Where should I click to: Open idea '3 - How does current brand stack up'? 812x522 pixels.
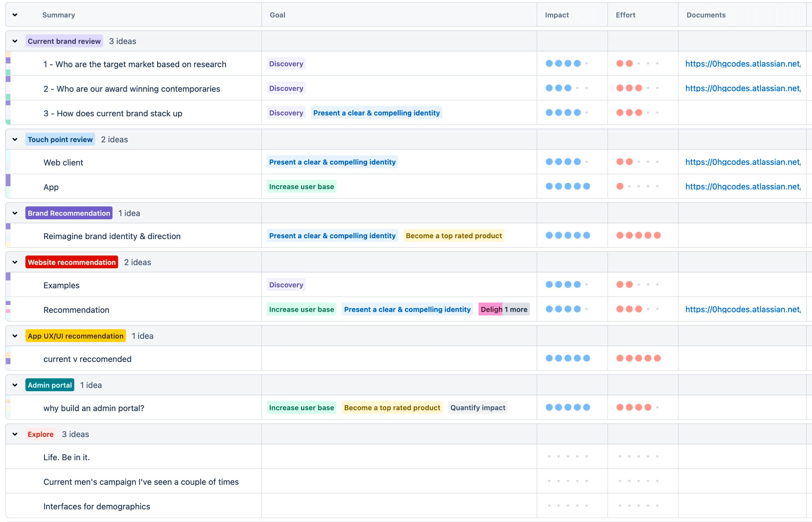tap(113, 113)
